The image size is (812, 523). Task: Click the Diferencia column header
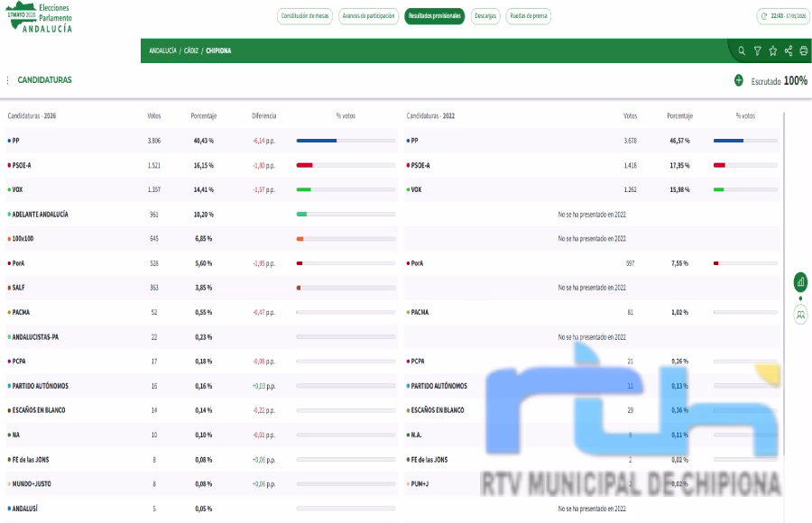click(264, 116)
